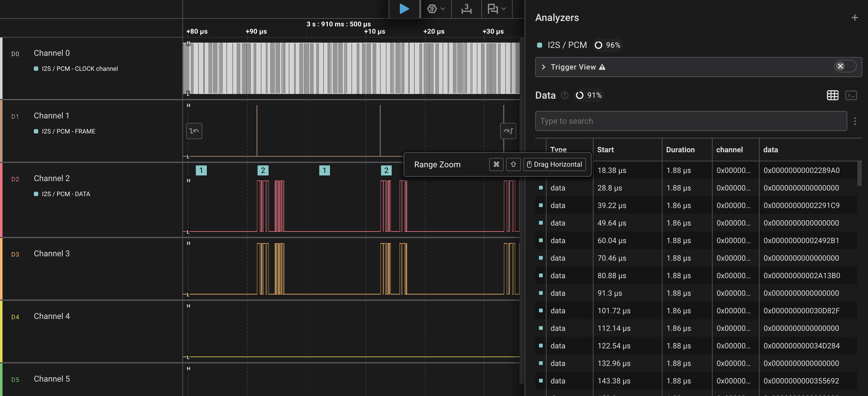The image size is (868, 396).
Task: Expand the Trigger View section
Action: [x=543, y=67]
